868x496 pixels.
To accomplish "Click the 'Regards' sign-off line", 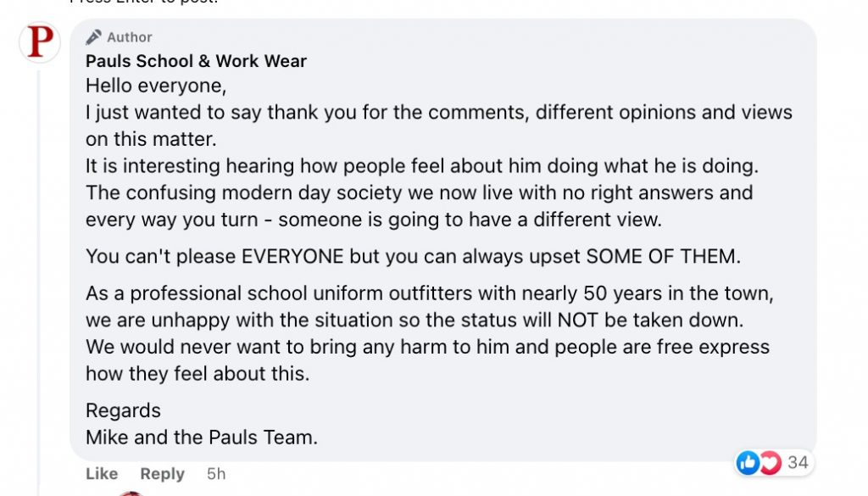I will point(123,410).
